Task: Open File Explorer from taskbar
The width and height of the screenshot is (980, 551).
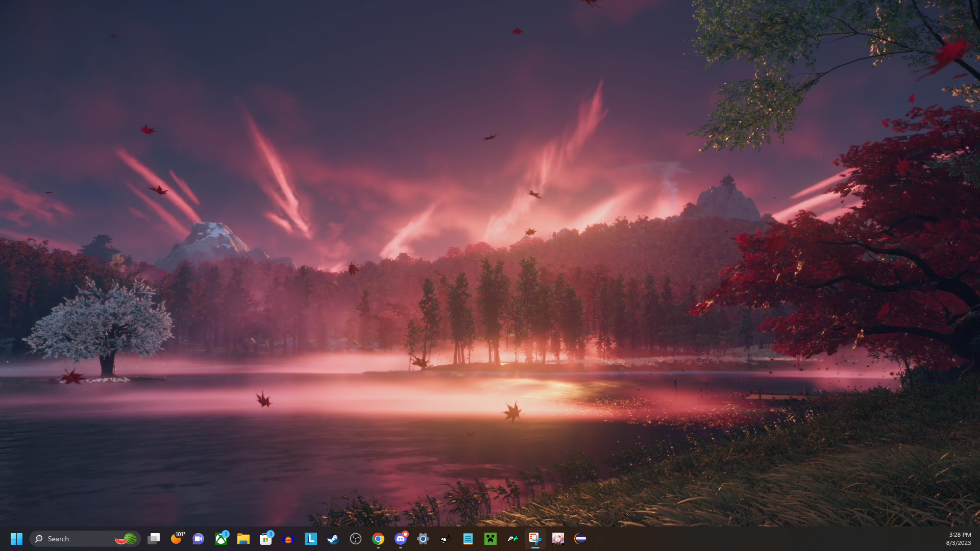Action: [x=243, y=539]
